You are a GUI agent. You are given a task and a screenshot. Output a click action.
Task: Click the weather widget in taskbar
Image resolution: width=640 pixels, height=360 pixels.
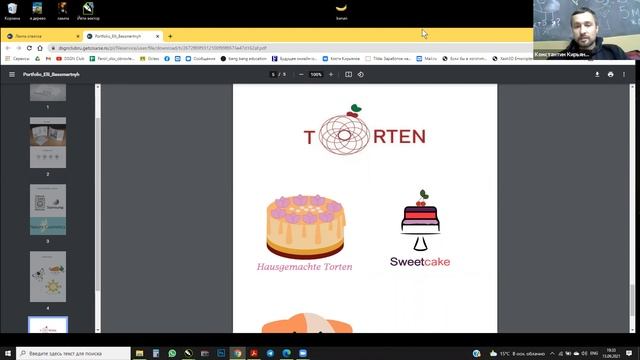[x=518, y=353]
